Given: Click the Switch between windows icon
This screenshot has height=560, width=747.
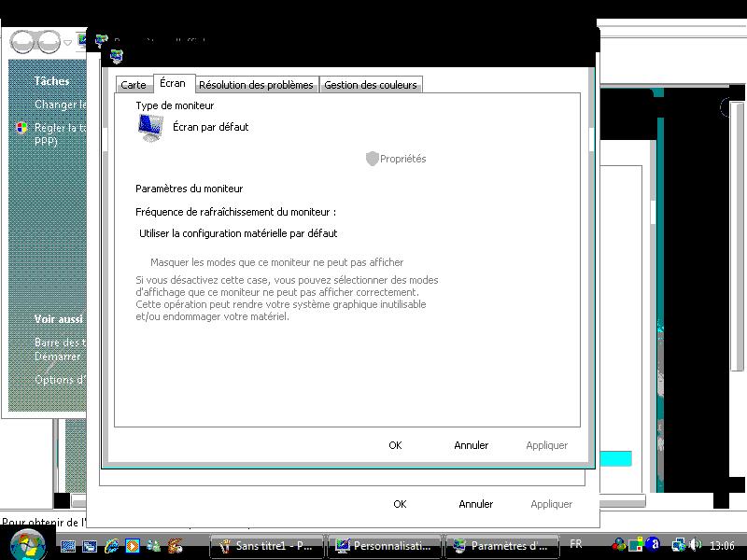Looking at the screenshot, I should pyautogui.click(x=90, y=545).
